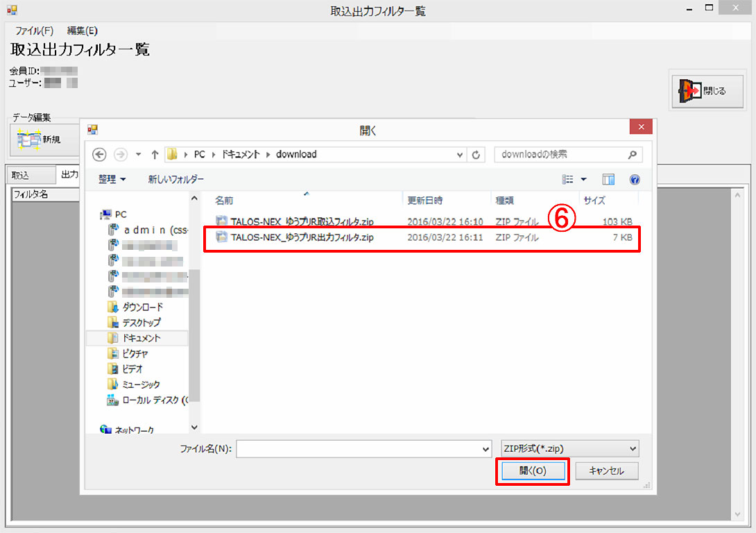Click PC in the breadcrumb path
This screenshot has width=756, height=533.
point(199,154)
